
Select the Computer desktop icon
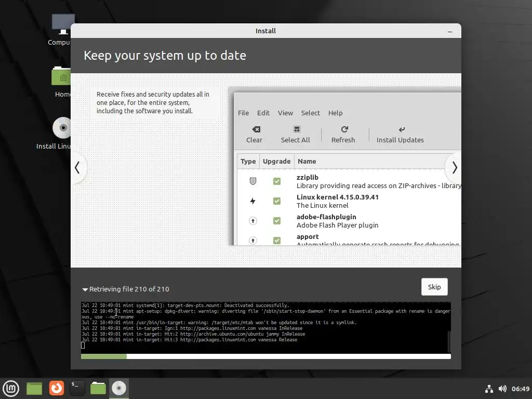pos(61,30)
